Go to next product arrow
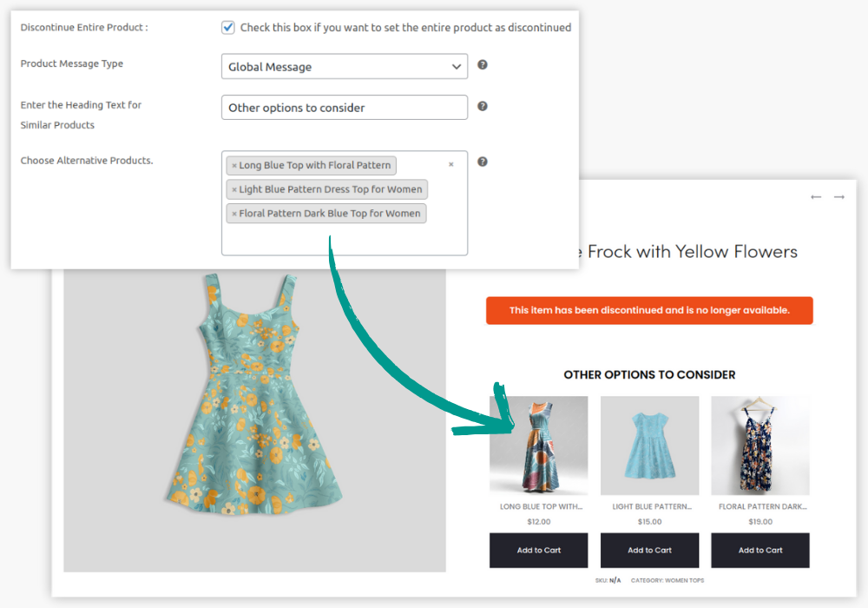The height and width of the screenshot is (608, 868). [838, 197]
